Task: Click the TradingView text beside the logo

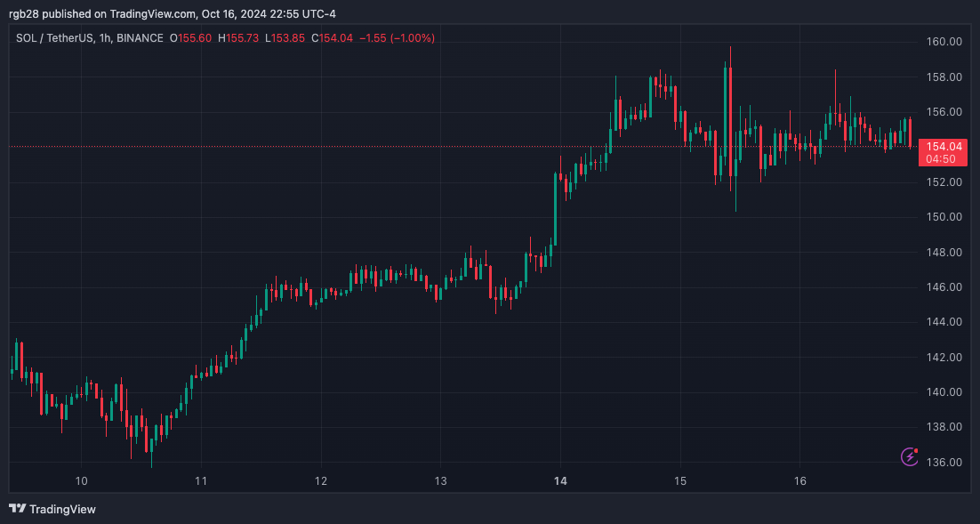Action: [62, 510]
